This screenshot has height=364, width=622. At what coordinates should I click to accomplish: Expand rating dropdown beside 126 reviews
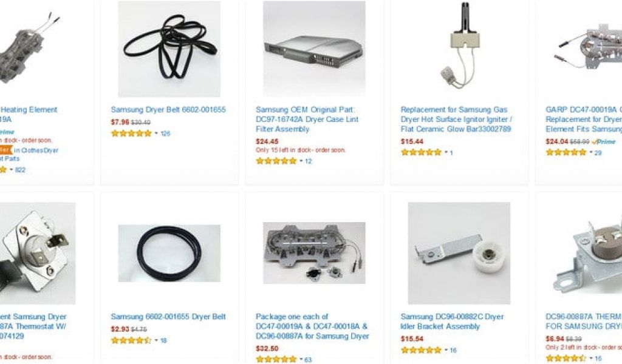(x=156, y=133)
